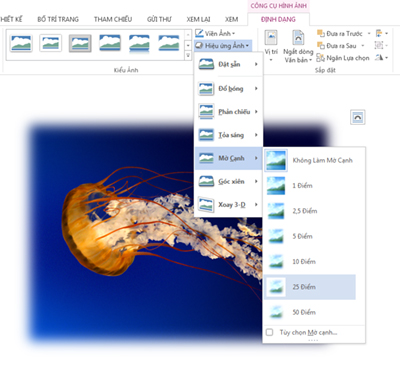Open Ngăn Lựa chọn selection pane
Image resolution: width=400 pixels, height=371 pixels.
click(x=343, y=58)
